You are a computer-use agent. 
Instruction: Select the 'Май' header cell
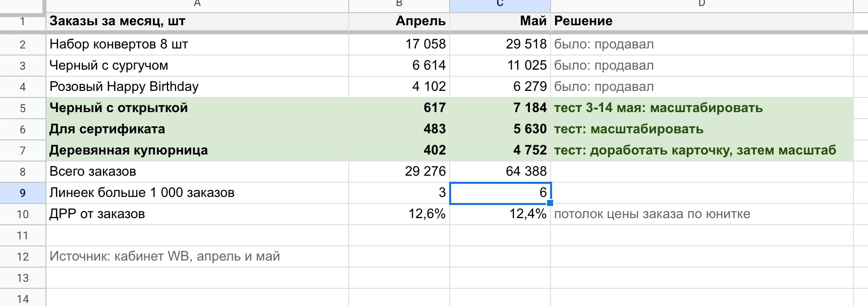tap(500, 21)
